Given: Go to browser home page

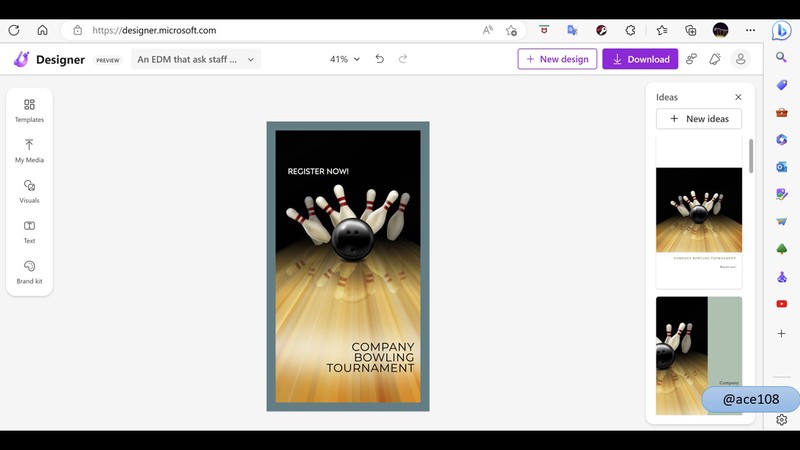Looking at the screenshot, I should click(42, 30).
